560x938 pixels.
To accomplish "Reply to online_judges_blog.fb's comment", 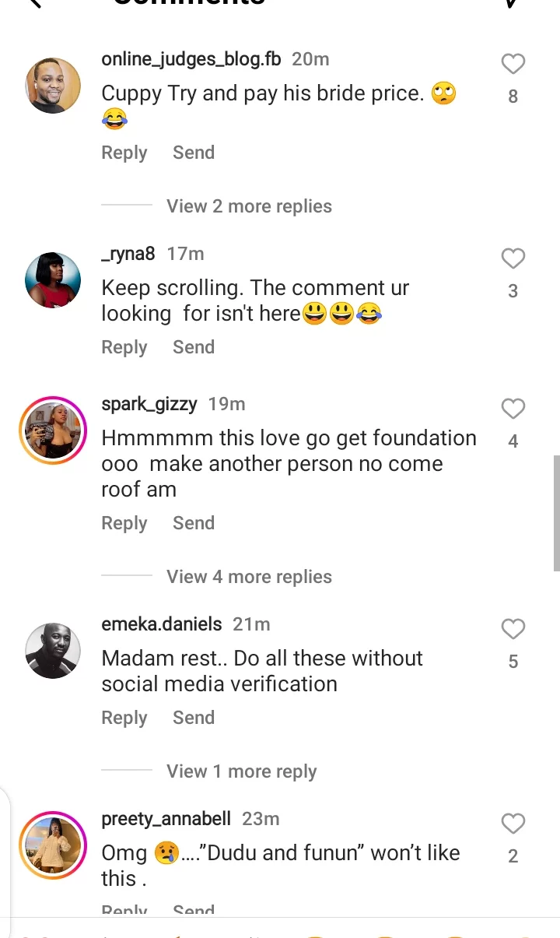I will coord(124,153).
